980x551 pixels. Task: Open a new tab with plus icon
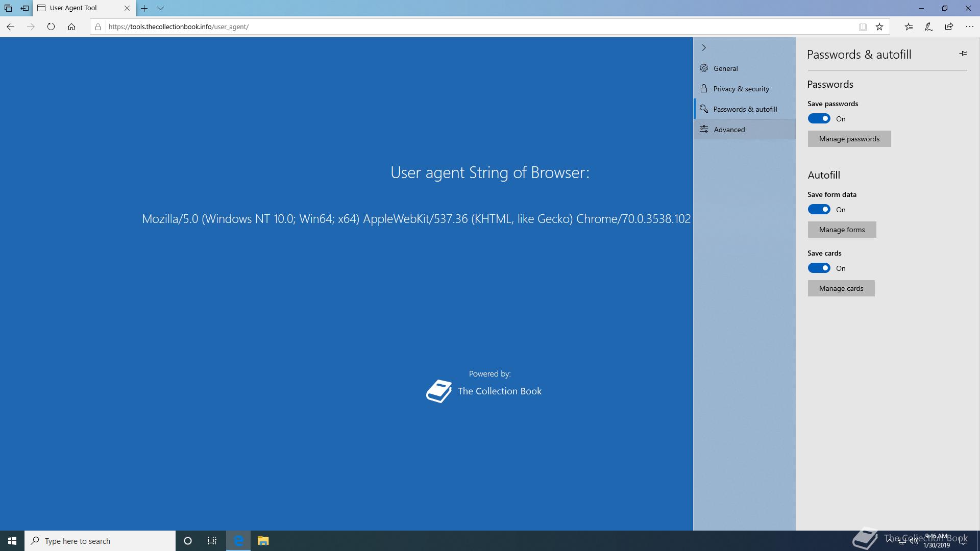click(x=144, y=8)
